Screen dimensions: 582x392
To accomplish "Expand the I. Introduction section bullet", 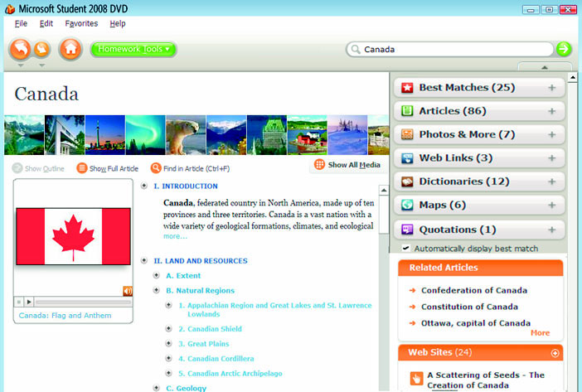I will [144, 186].
